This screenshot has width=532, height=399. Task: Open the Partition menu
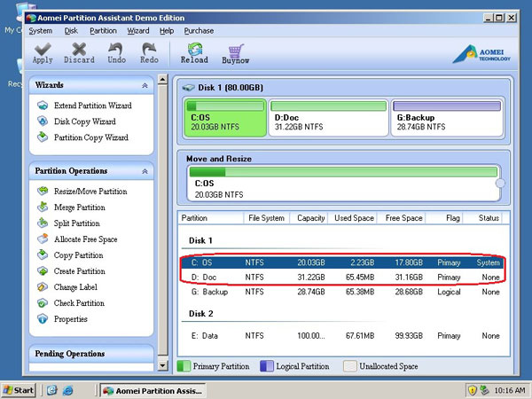tap(103, 31)
